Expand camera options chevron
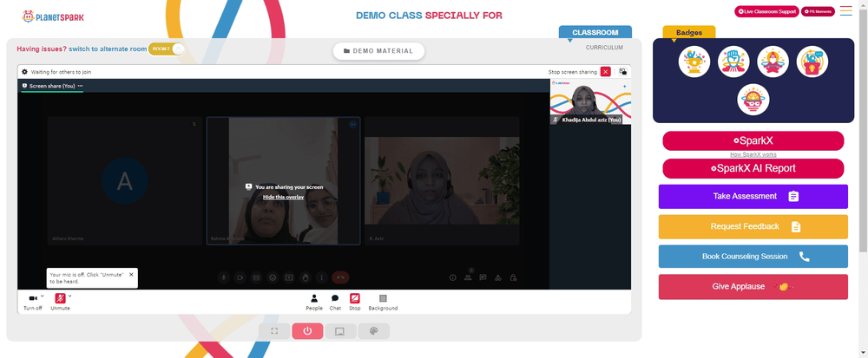This screenshot has width=868, height=358. tap(42, 296)
